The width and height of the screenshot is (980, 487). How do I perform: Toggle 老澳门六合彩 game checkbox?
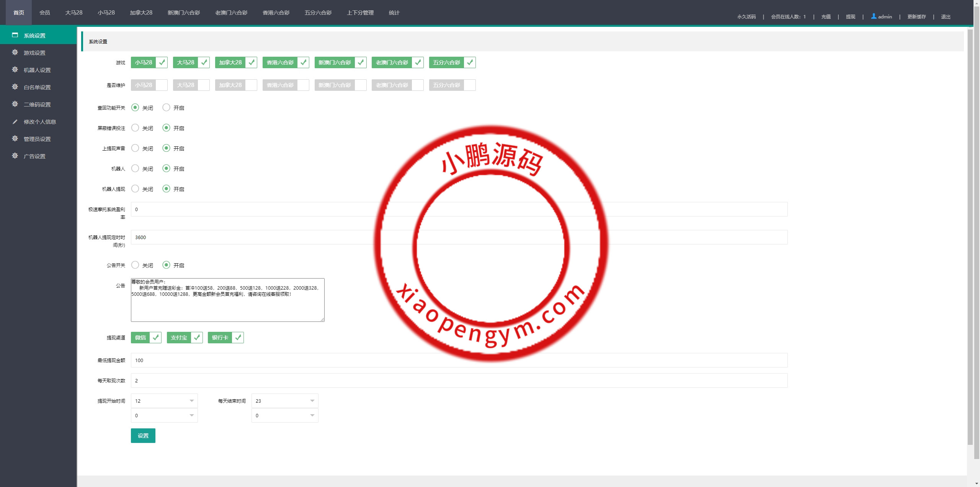[x=397, y=62]
